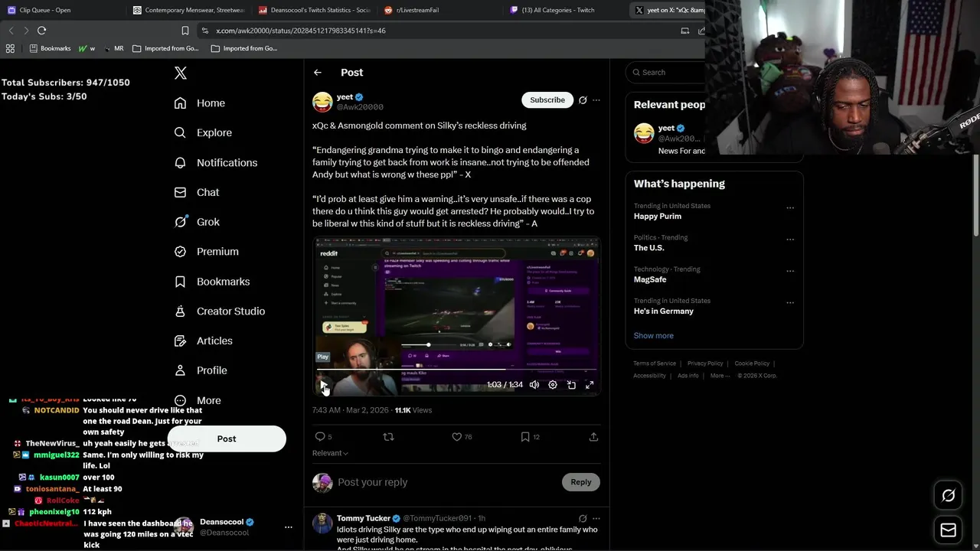Image resolution: width=980 pixels, height=551 pixels.
Task: Reload the page
Action: (x=42, y=31)
